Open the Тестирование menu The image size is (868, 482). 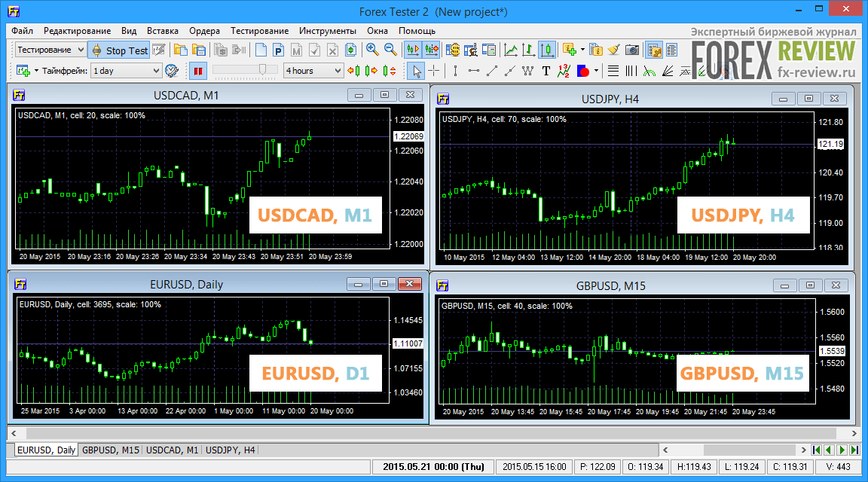point(260,31)
